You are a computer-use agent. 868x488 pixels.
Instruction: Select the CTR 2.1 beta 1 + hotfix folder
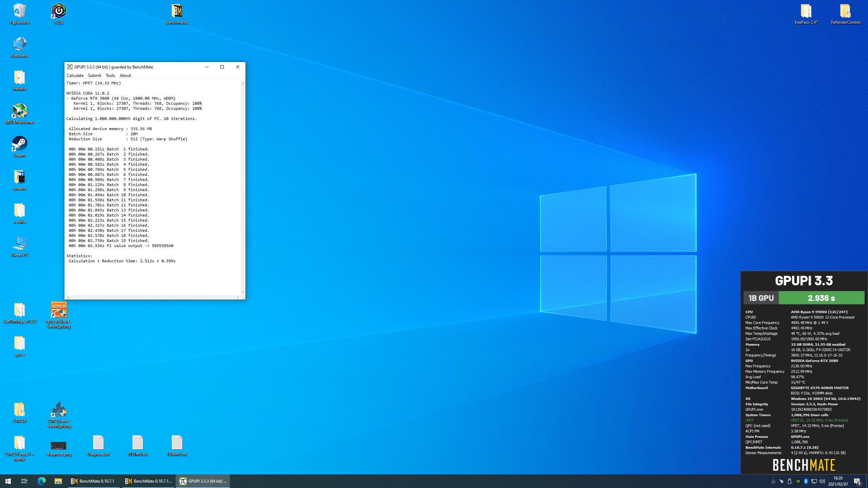click(19, 448)
